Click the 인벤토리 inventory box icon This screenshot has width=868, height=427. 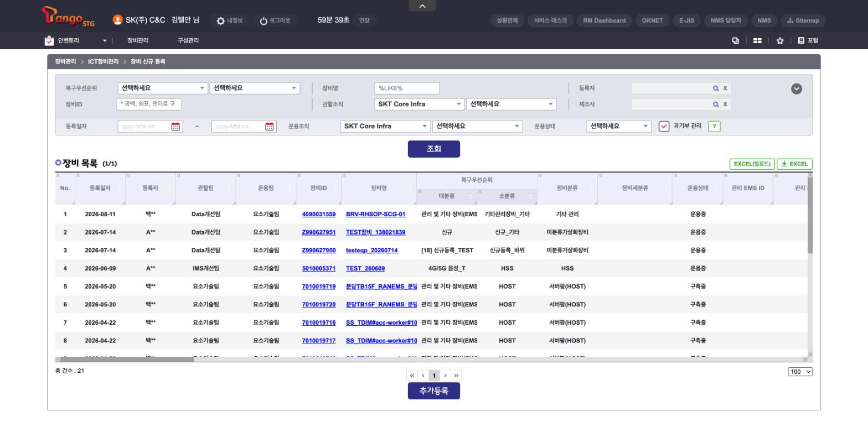pos(49,40)
